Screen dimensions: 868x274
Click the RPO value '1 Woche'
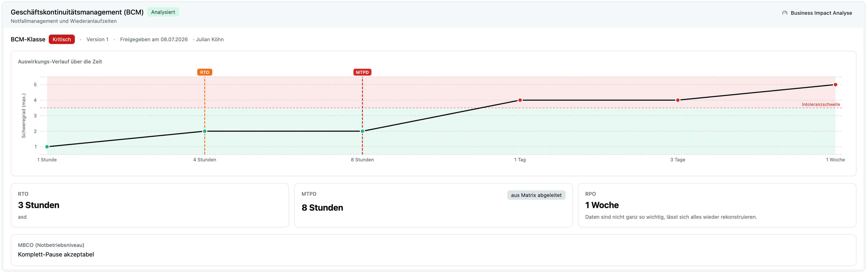point(602,205)
